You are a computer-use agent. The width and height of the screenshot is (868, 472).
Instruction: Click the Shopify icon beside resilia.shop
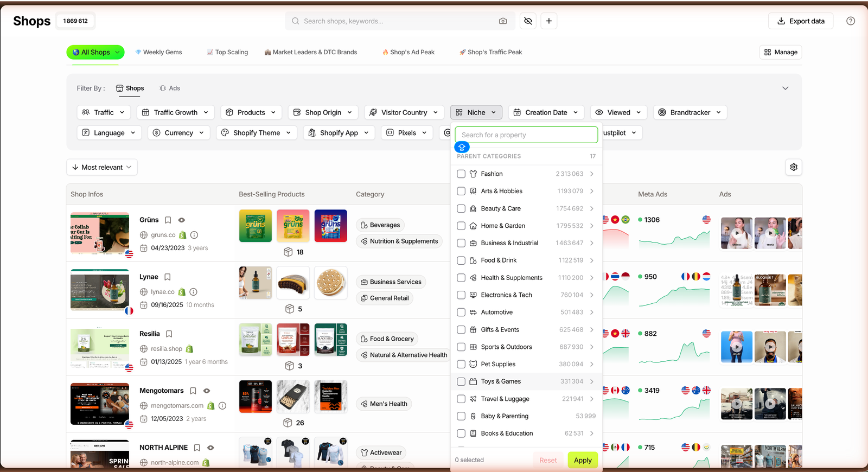pos(189,349)
